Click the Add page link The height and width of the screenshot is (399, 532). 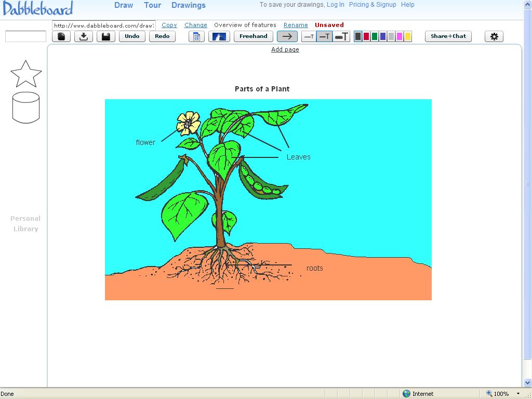point(285,49)
